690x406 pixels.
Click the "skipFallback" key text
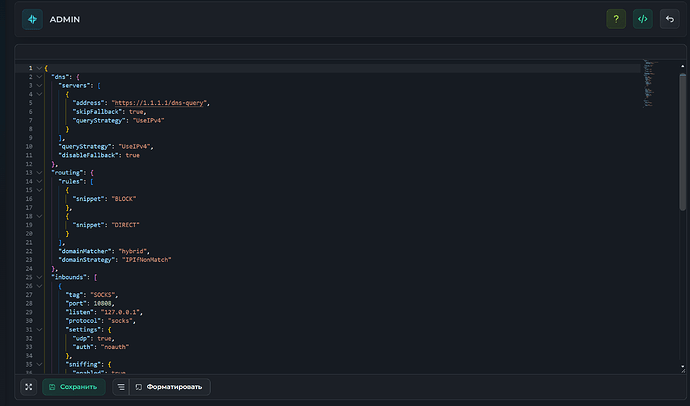tap(97, 112)
